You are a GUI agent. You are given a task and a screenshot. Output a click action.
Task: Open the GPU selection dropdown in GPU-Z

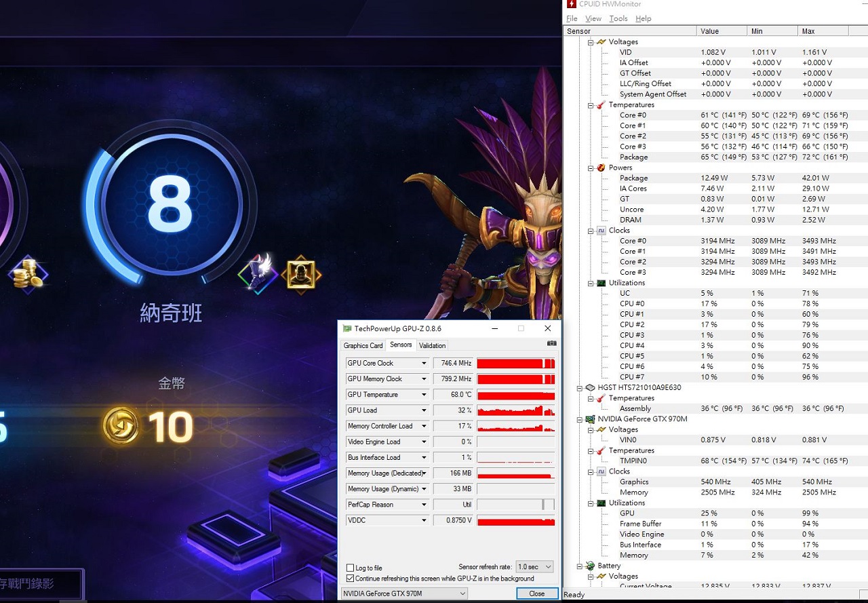coord(404,594)
